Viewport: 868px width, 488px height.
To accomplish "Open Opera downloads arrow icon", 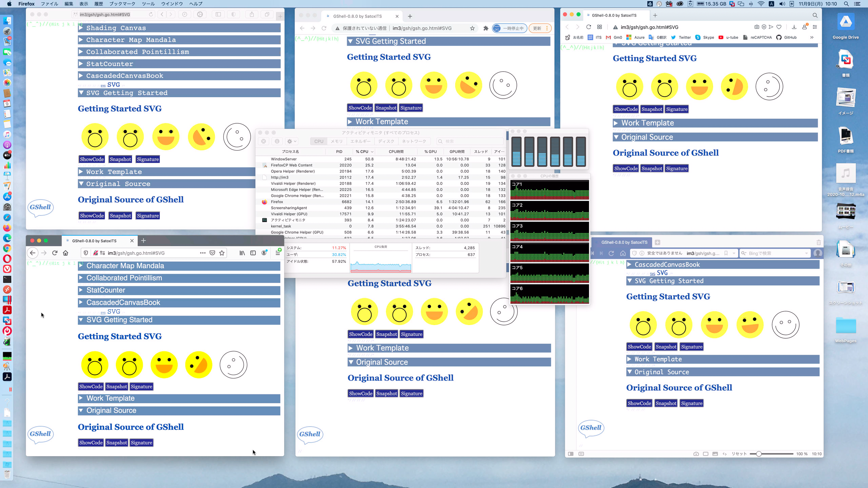I will (794, 27).
